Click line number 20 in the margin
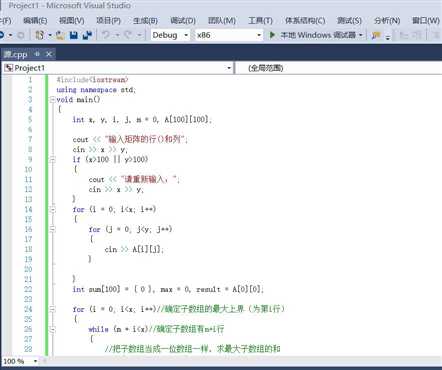442x370 pixels. pyautogui.click(x=28, y=269)
